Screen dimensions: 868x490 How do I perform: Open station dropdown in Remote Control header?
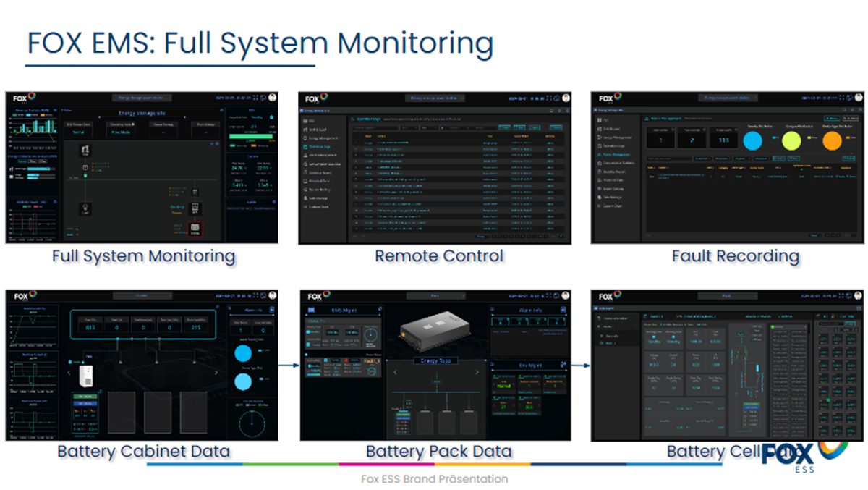tap(436, 98)
